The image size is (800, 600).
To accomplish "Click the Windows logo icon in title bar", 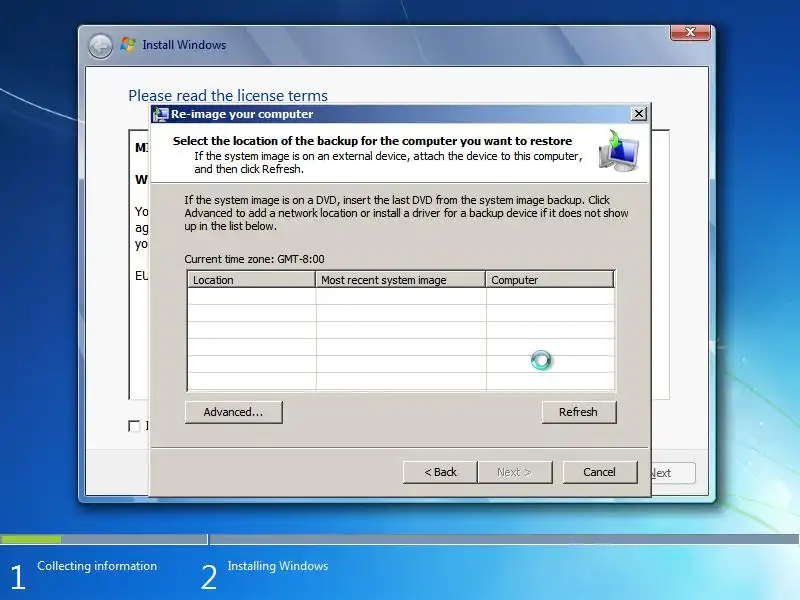I will [128, 44].
